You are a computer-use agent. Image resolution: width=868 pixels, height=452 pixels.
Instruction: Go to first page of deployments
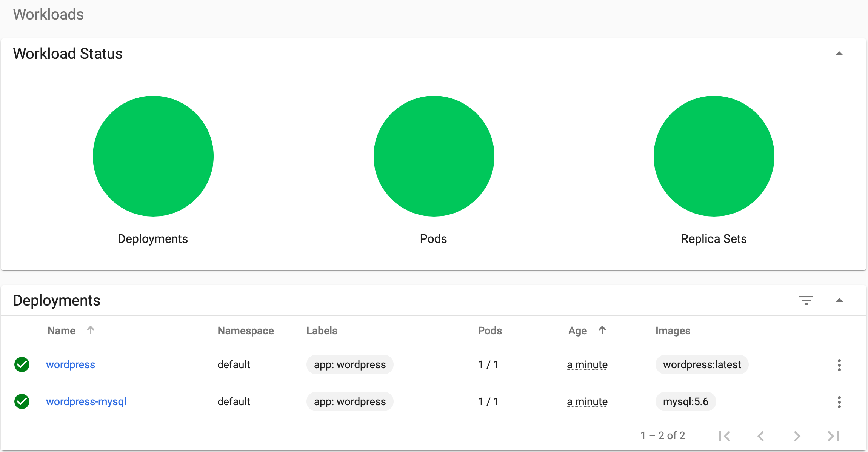point(725,436)
